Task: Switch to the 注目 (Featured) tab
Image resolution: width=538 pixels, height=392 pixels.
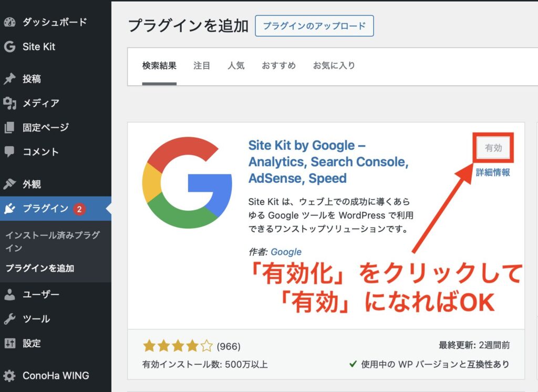Action: click(x=202, y=66)
